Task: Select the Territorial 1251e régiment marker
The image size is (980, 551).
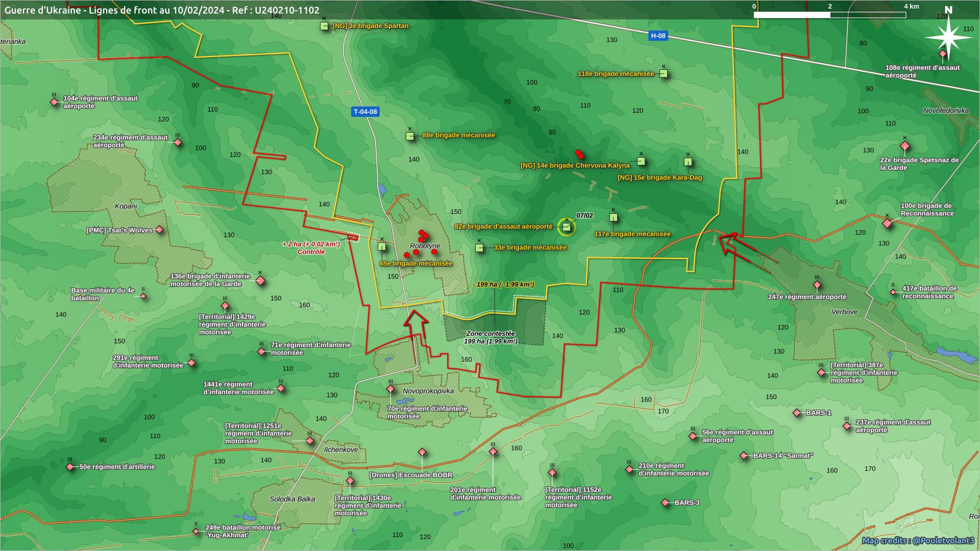Action: click(310, 441)
